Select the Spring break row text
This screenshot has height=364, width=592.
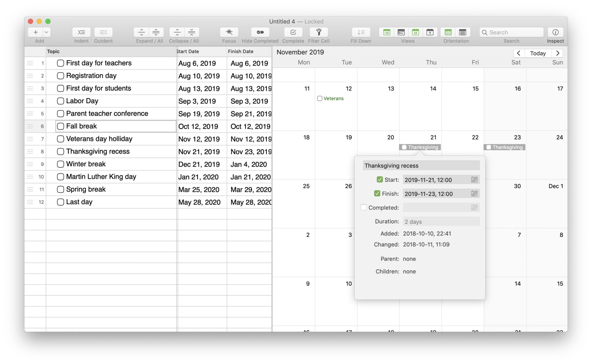86,189
